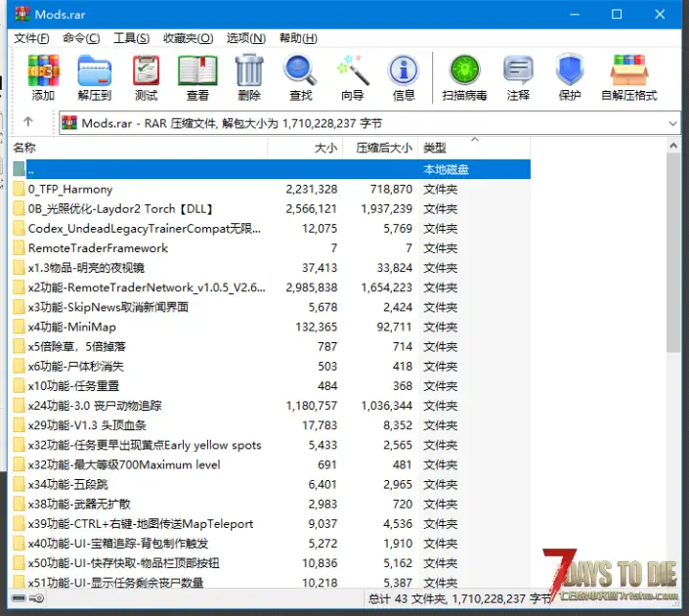Select the 0_TFP_Harmony folder name
Viewport: 689px width, 616px height.
[70, 189]
